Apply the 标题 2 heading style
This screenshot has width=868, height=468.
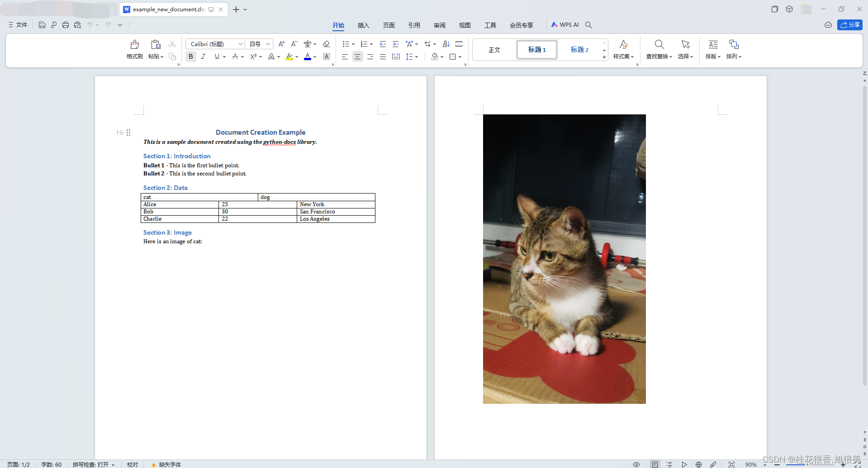[x=579, y=50]
